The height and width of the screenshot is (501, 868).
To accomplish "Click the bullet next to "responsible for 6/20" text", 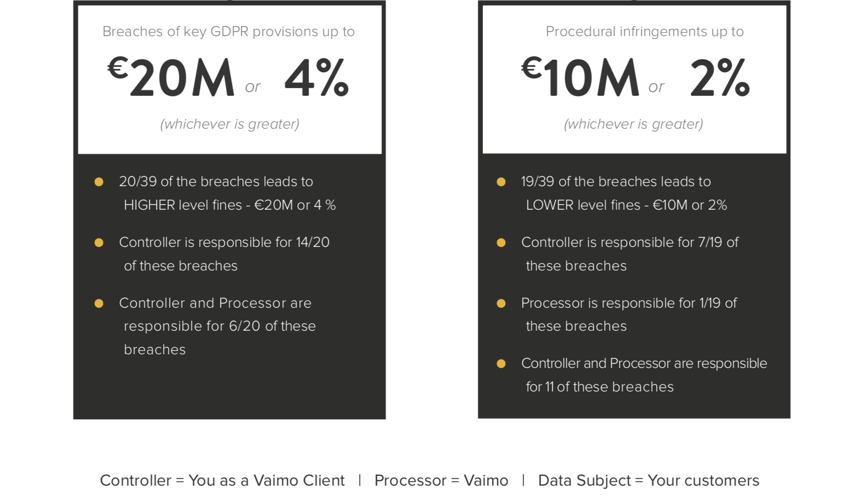I will point(99,303).
